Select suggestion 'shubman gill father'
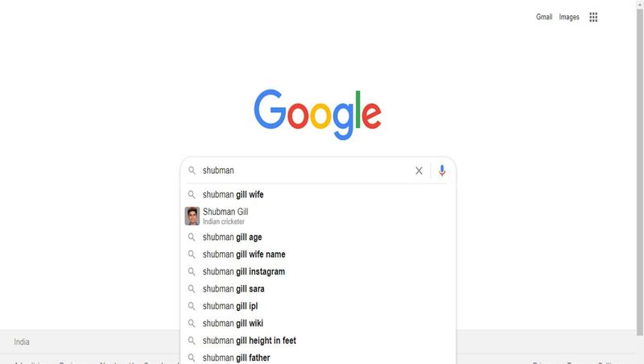Screen dimensions: 644x364 click(318, 358)
